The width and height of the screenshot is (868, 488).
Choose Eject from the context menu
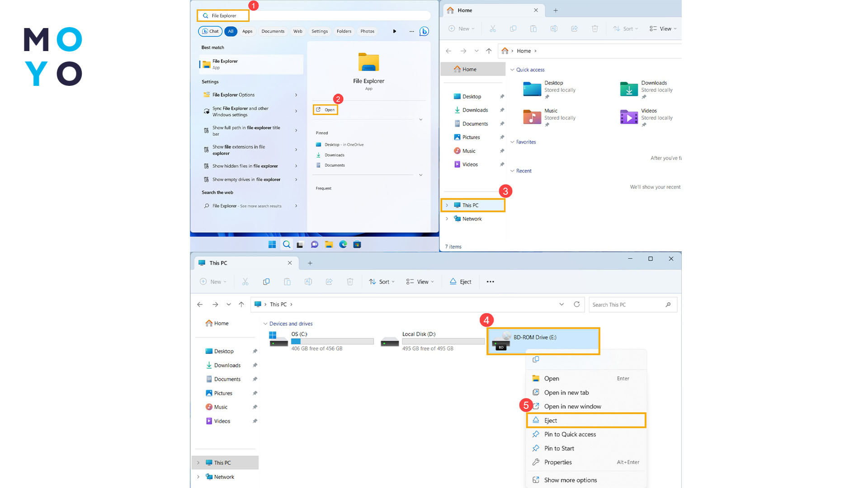(586, 420)
